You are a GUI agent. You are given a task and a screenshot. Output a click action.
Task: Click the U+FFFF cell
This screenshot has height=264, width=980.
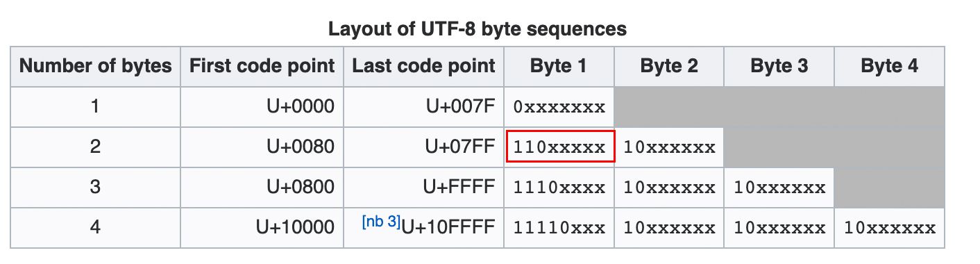click(424, 188)
